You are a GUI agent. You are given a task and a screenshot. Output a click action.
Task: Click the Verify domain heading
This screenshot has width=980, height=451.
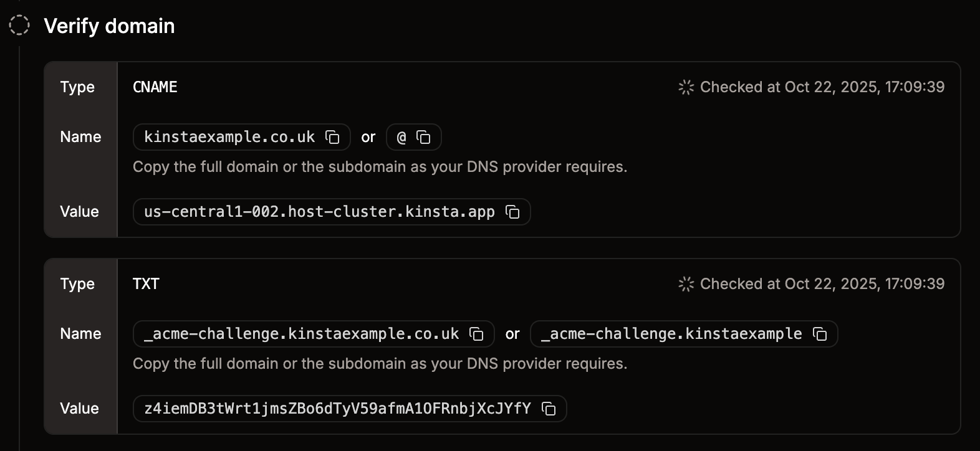(x=109, y=26)
